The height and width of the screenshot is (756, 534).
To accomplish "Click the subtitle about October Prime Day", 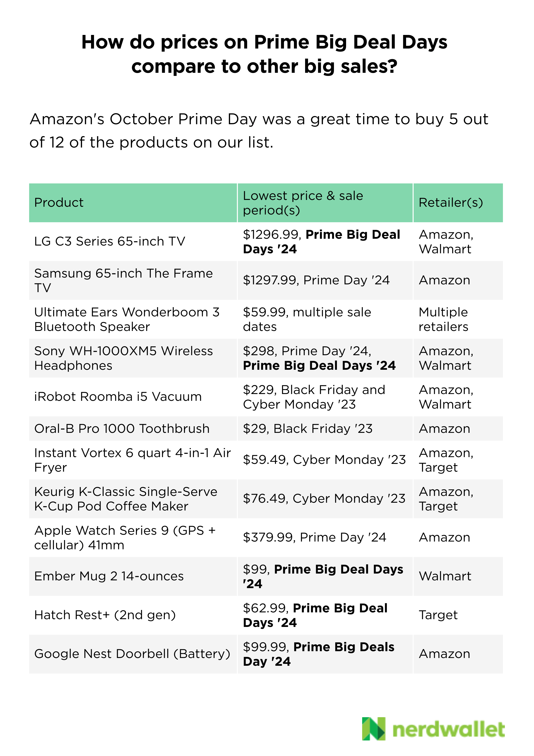I will [259, 130].
